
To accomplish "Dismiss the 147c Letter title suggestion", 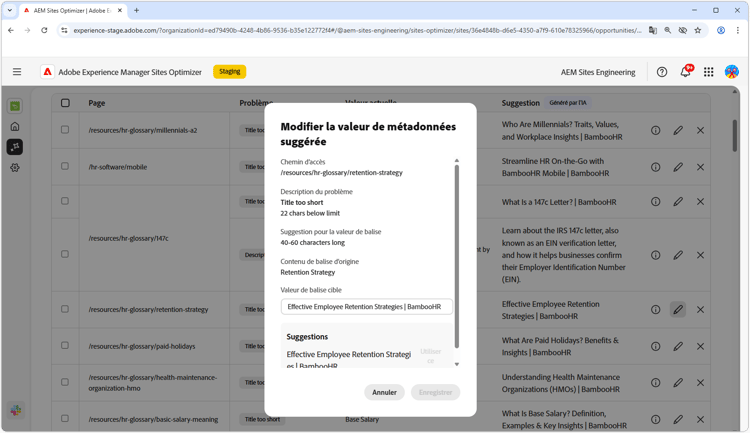I will point(700,202).
